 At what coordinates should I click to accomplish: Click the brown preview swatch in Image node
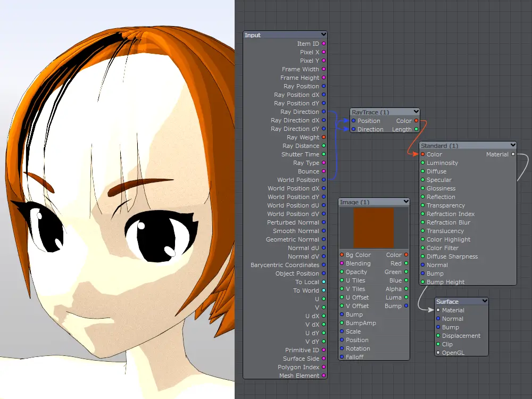[373, 227]
